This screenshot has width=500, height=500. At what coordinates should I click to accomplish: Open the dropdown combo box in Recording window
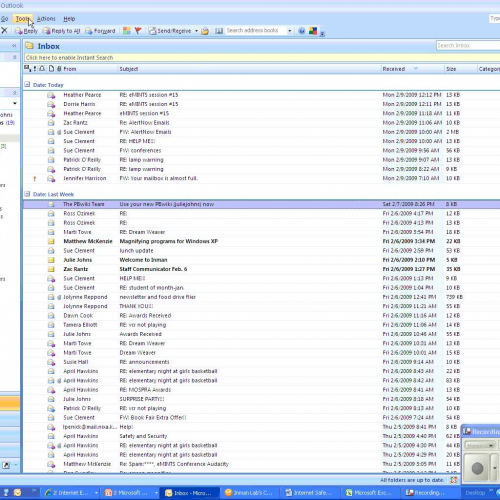point(480,445)
